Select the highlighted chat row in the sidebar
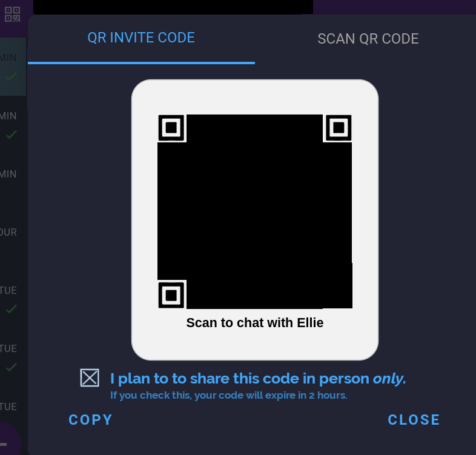The height and width of the screenshot is (455, 476). click(x=13, y=67)
